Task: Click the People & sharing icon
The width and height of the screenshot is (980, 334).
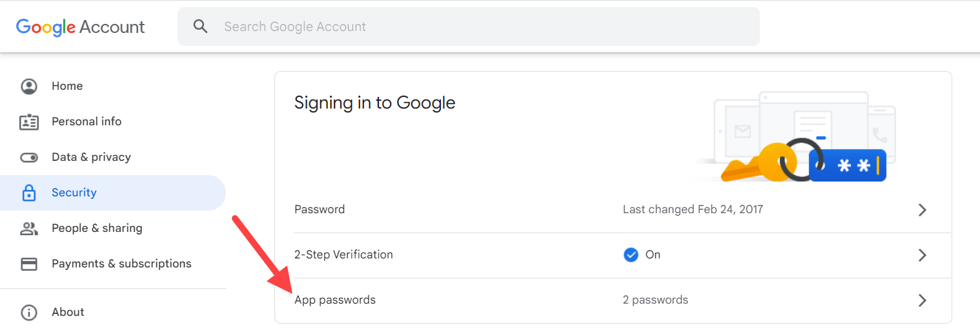Action: pos(29,228)
